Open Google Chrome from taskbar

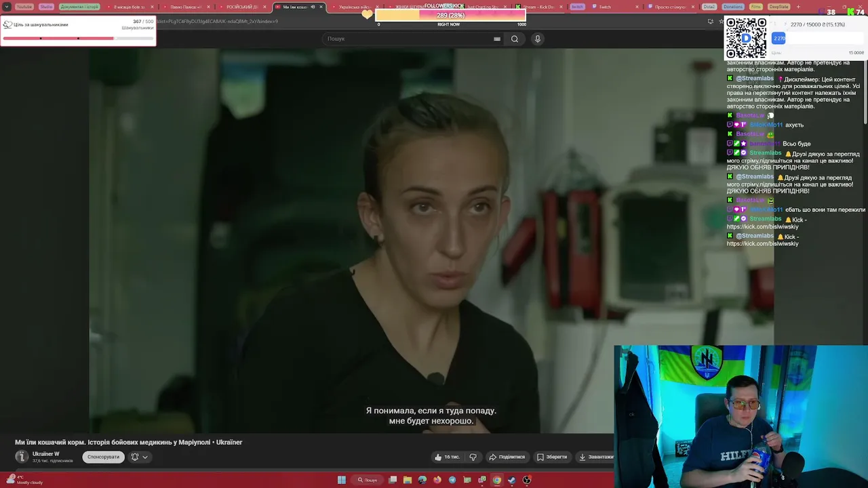point(497,480)
